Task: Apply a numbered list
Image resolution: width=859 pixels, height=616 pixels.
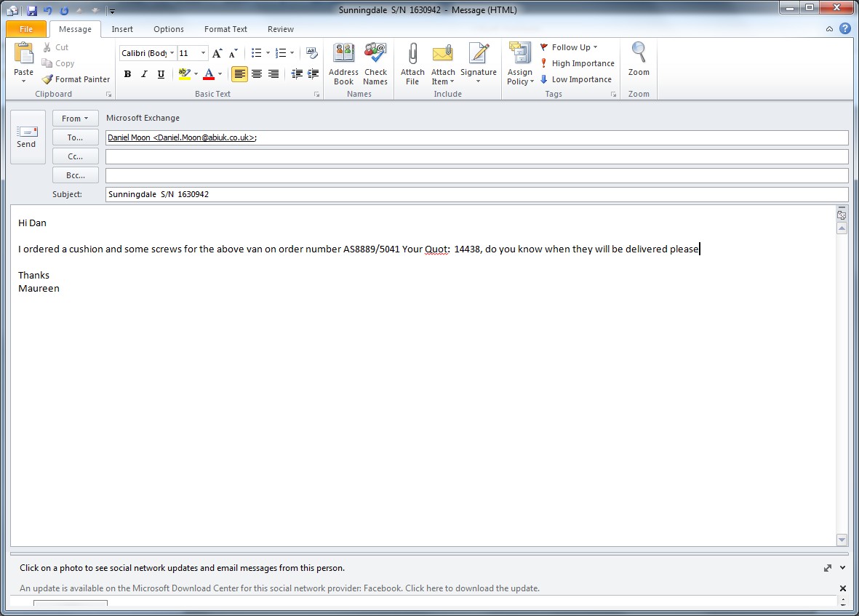Action: pyautogui.click(x=281, y=53)
